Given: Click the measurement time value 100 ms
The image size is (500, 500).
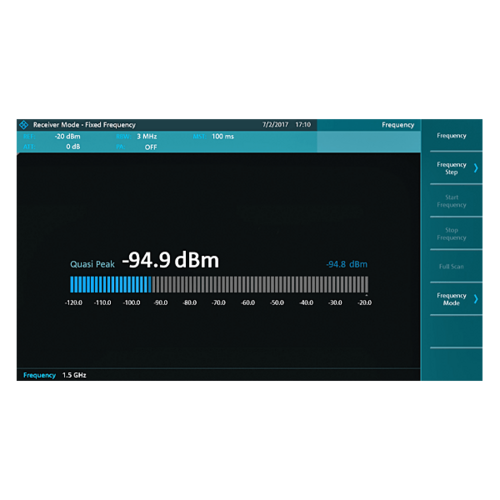Looking at the screenshot, I should 223,136.
